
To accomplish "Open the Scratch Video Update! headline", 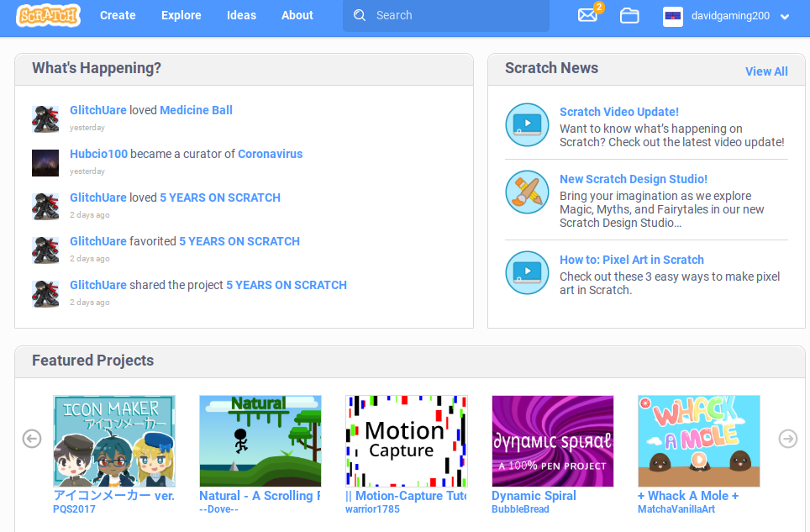I will click(x=619, y=112).
